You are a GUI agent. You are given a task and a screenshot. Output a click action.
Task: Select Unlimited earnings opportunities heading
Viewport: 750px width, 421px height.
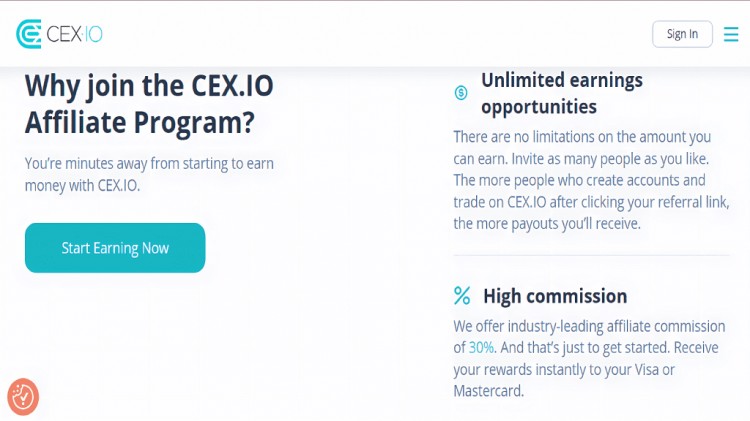tap(562, 93)
